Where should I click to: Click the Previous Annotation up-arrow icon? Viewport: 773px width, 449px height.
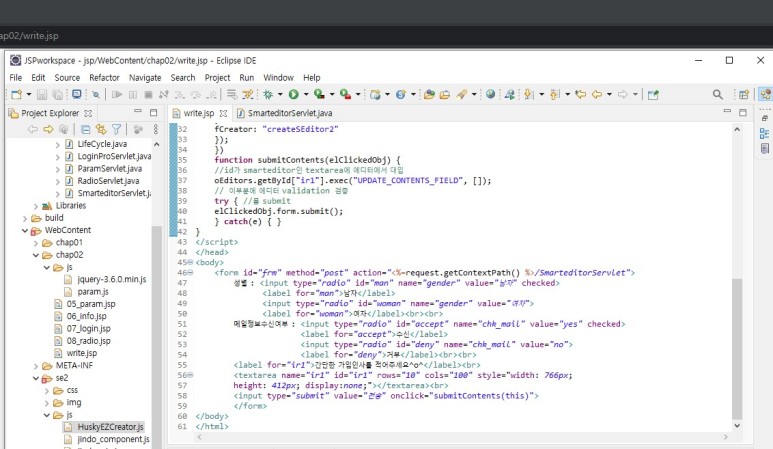pos(555,95)
